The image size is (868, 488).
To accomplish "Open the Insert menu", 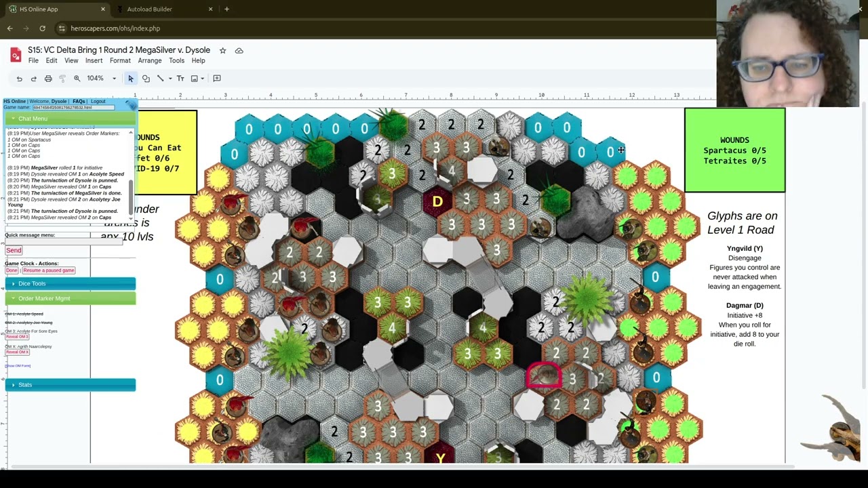I will coord(94,61).
